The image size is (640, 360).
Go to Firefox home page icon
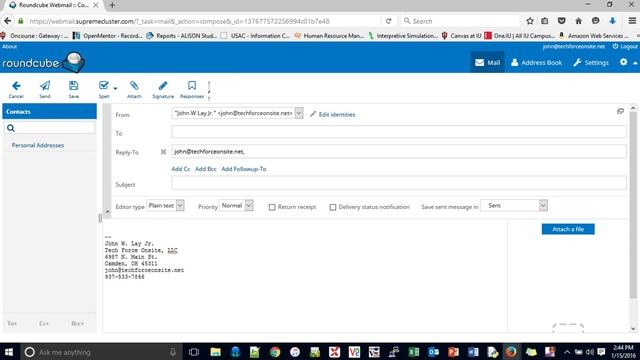pyautogui.click(x=578, y=21)
